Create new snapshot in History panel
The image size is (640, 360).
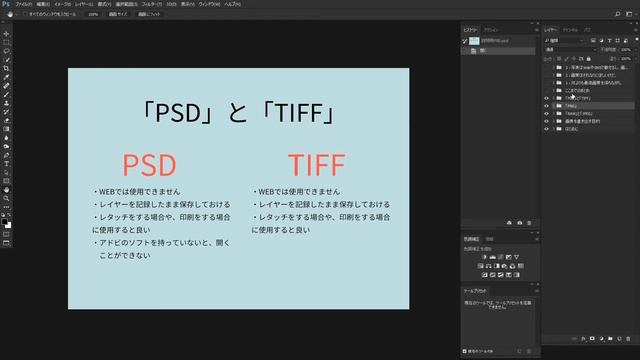point(520,223)
